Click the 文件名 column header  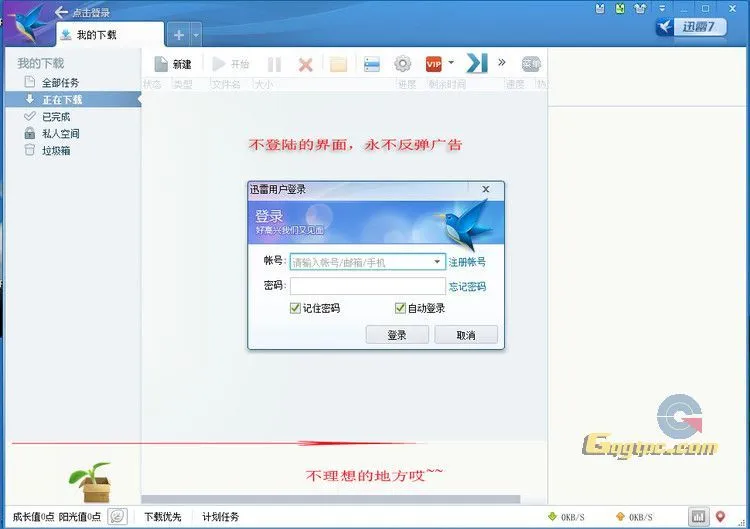pos(225,84)
